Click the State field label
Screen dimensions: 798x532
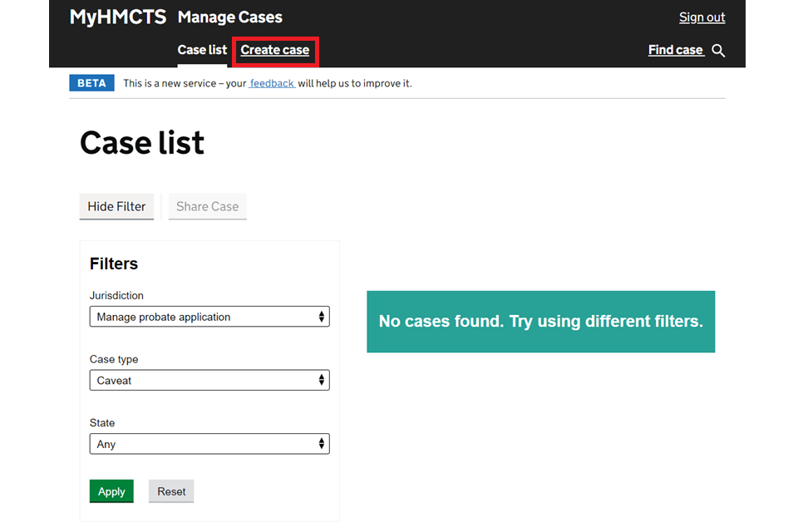pos(102,423)
